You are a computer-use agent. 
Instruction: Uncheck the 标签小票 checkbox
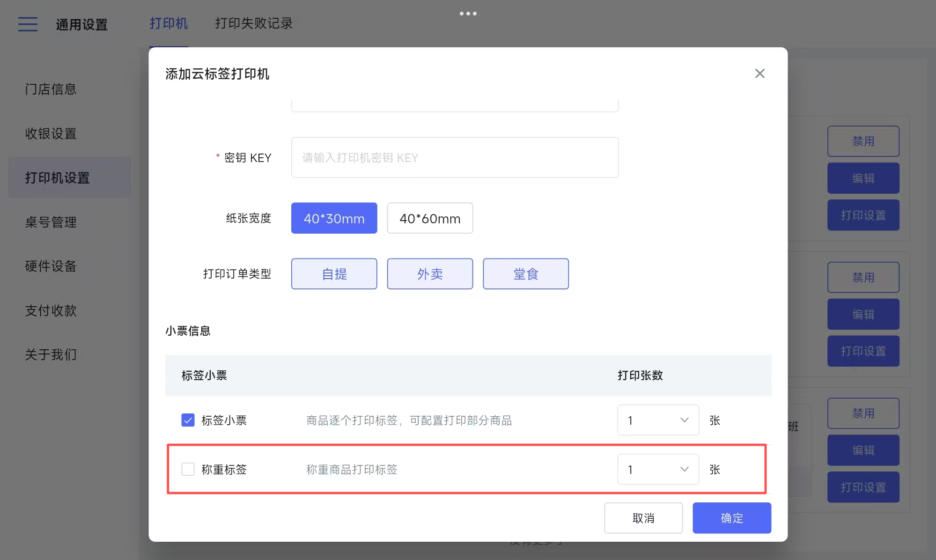coord(188,420)
